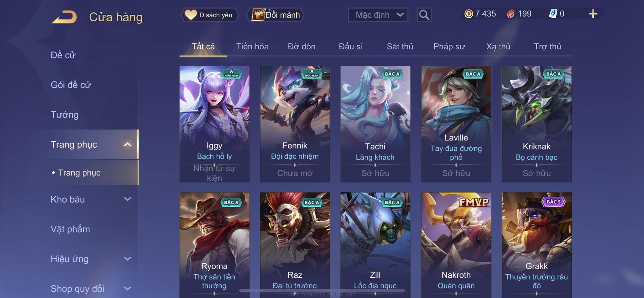The image size is (644, 298).
Task: Select the Iggy Bạch hồ ly skin
Action: [214, 124]
